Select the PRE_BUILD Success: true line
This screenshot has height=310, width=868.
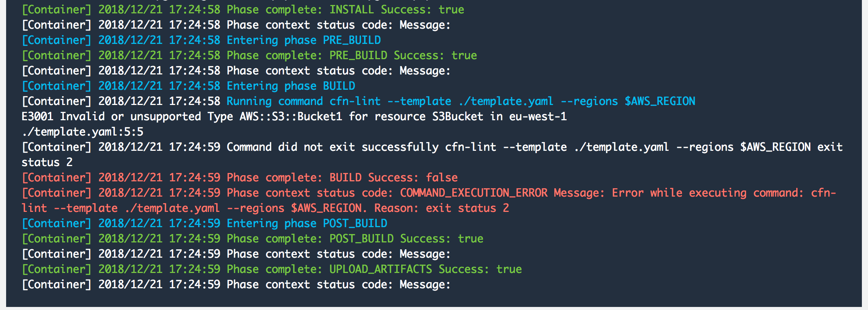click(249, 55)
